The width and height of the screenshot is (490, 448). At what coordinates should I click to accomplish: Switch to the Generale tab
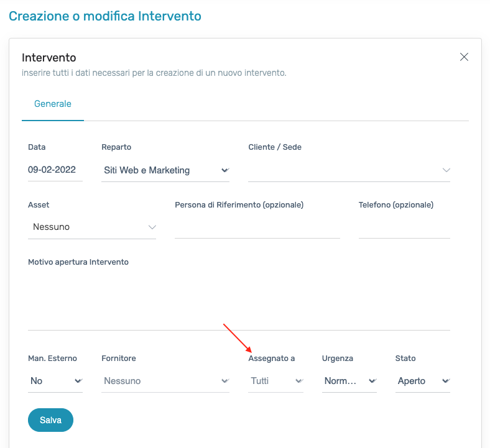53,104
